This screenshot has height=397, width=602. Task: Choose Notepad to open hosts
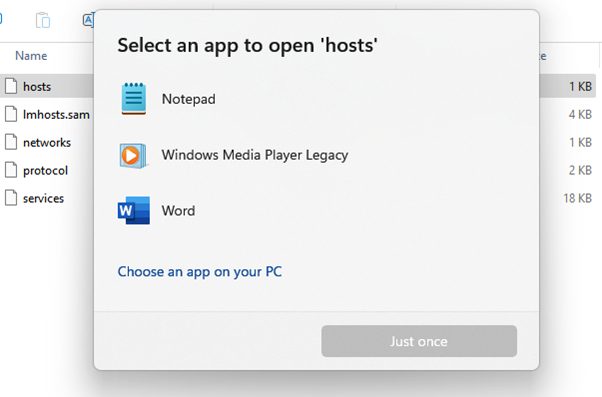pos(189,99)
